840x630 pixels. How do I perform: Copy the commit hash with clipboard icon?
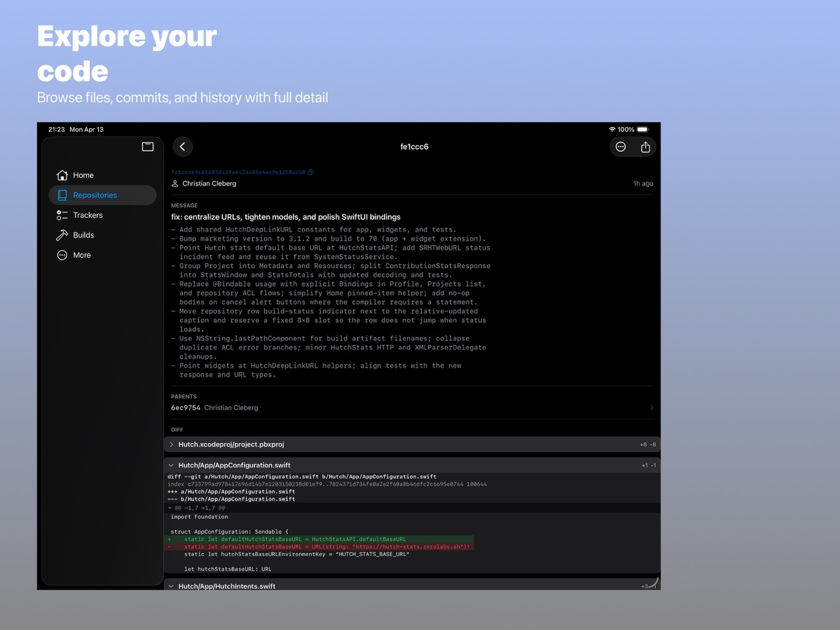(311, 172)
